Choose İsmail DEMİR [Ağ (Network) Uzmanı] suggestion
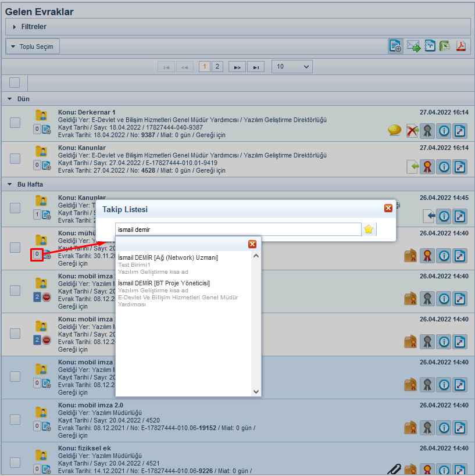Screen dimensions: 475x476 pyautogui.click(x=168, y=257)
